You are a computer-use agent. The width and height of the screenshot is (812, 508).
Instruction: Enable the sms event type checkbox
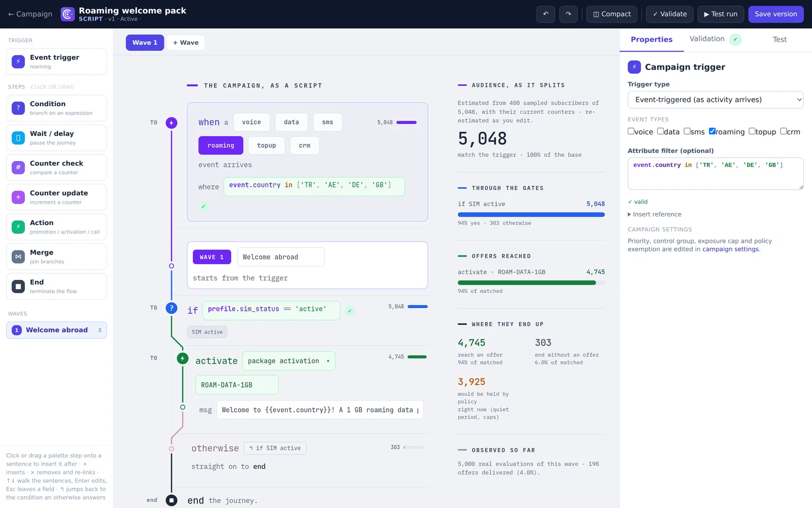pyautogui.click(x=687, y=131)
